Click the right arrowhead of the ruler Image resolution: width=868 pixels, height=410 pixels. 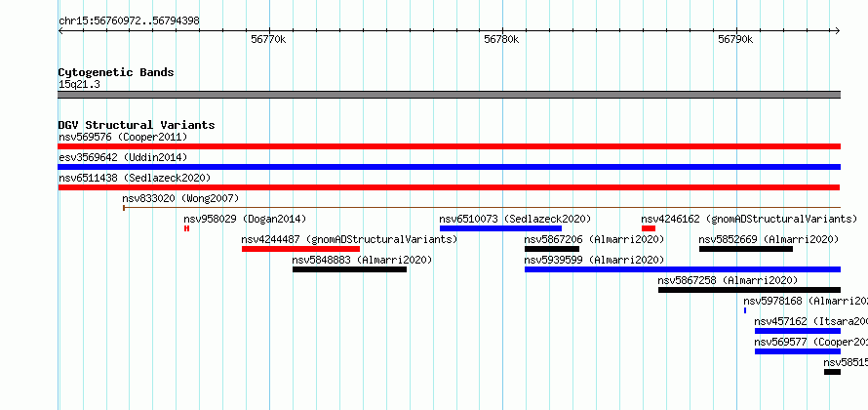coord(838,30)
